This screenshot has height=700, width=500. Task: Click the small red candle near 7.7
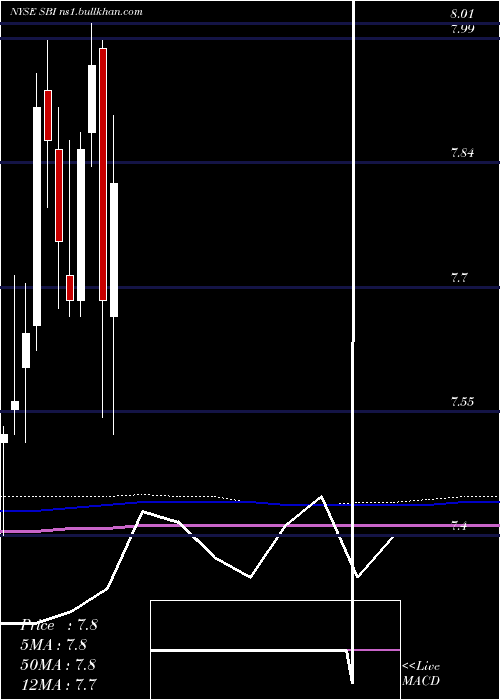coord(70,288)
